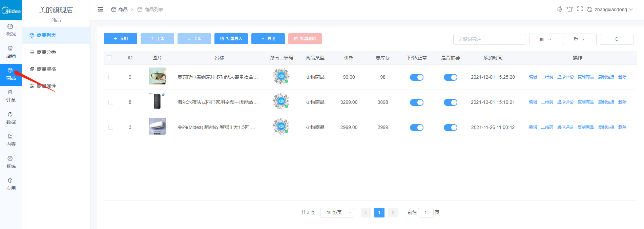Viewport: 644px width, 229px height.
Task: Open the 10条/页 page size dropdown
Action: click(x=337, y=213)
